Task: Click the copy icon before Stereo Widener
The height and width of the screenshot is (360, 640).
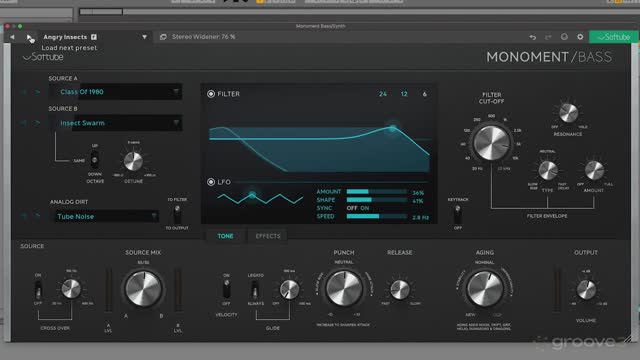Action: coord(163,37)
